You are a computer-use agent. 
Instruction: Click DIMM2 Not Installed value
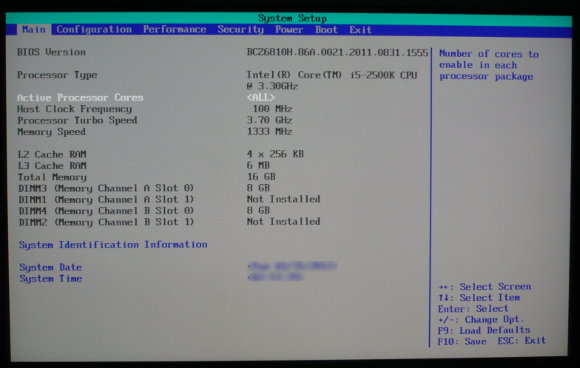click(x=284, y=222)
